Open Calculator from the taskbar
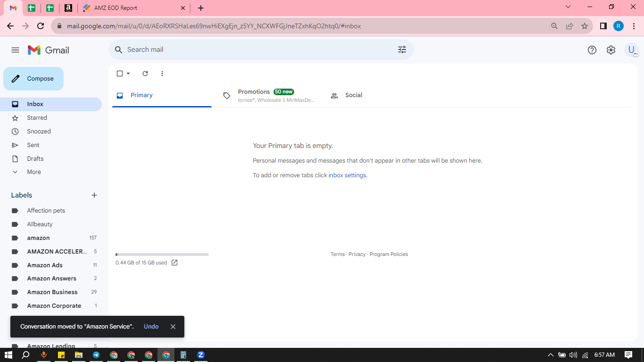The height and width of the screenshot is (362, 644). pyautogui.click(x=183, y=355)
